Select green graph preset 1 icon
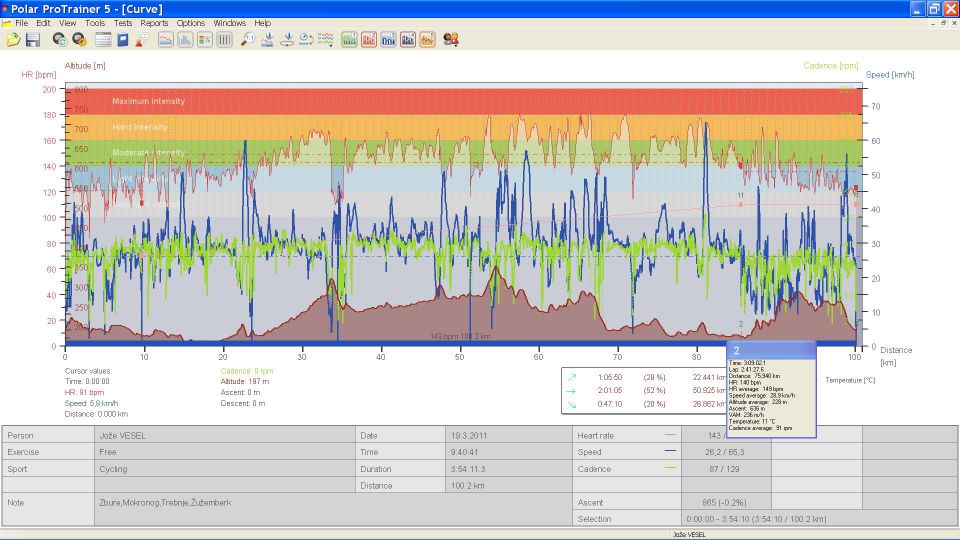The image size is (960, 540). (x=350, y=40)
